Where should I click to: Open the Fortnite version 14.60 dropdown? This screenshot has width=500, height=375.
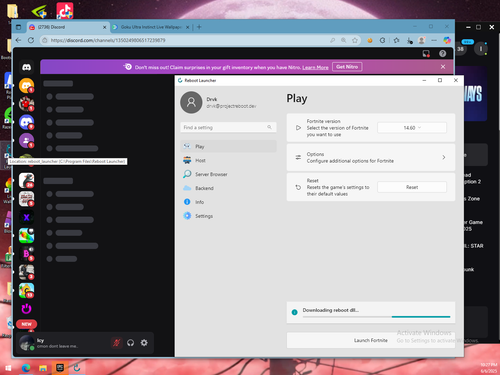[412, 128]
